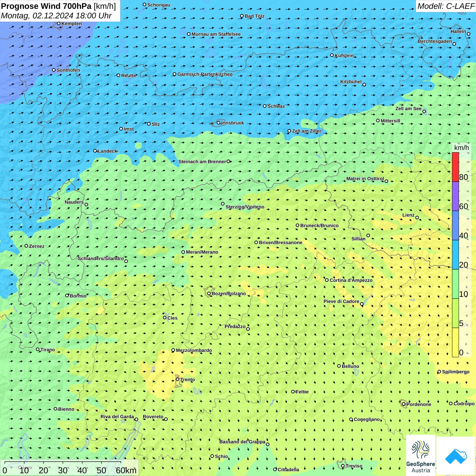Click the Trento city marker

click(177, 379)
